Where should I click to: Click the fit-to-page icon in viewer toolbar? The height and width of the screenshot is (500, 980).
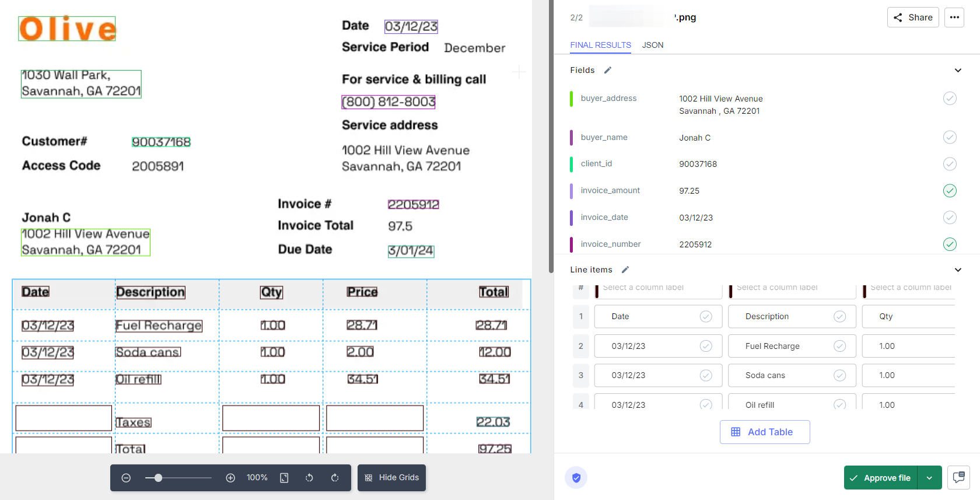284,478
